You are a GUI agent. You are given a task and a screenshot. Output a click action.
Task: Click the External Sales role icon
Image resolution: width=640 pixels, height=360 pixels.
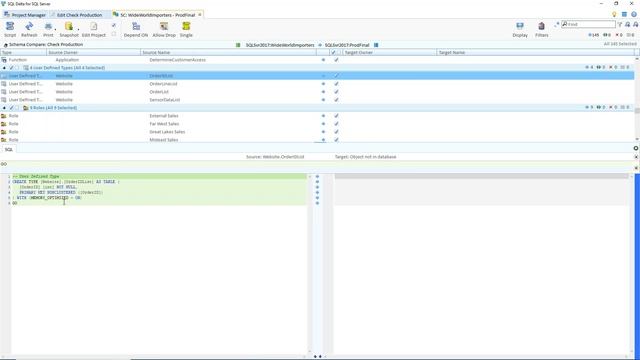pos(4,116)
